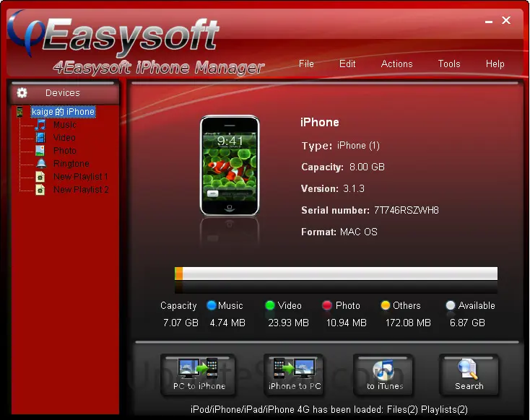This screenshot has height=420, width=530.
Task: Click the to iTunes button
Action: [x=383, y=375]
